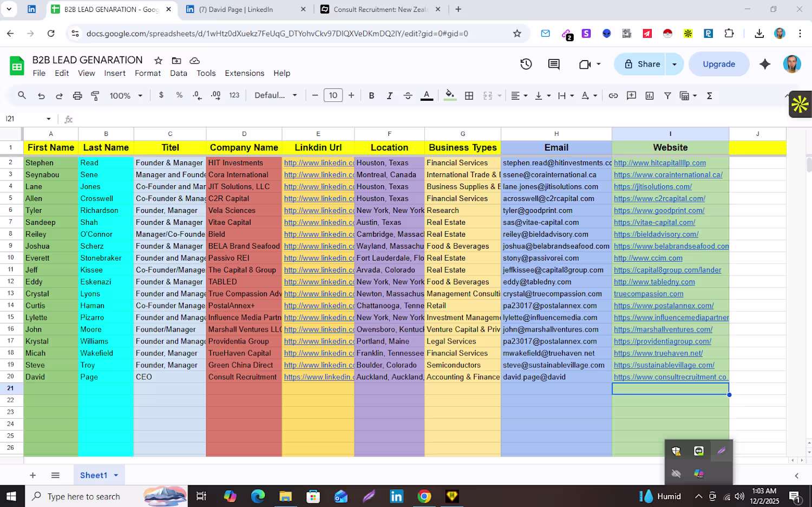
Task: Click the Print icon
Action: coord(77,96)
